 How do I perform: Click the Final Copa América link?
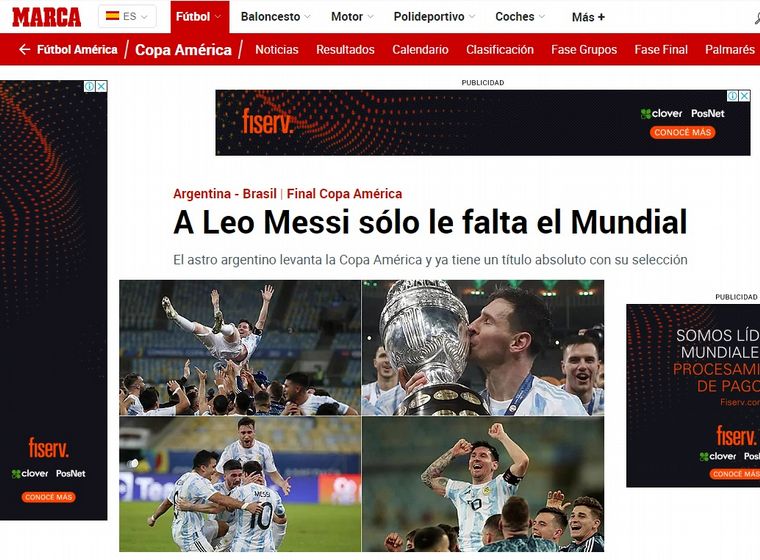pyautogui.click(x=344, y=193)
